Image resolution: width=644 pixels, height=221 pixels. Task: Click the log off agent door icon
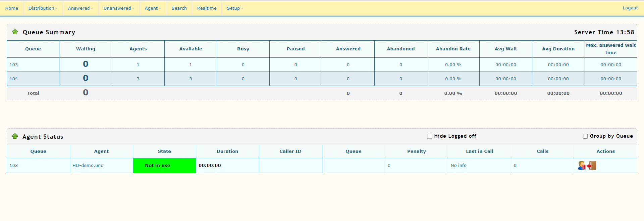click(x=592, y=166)
